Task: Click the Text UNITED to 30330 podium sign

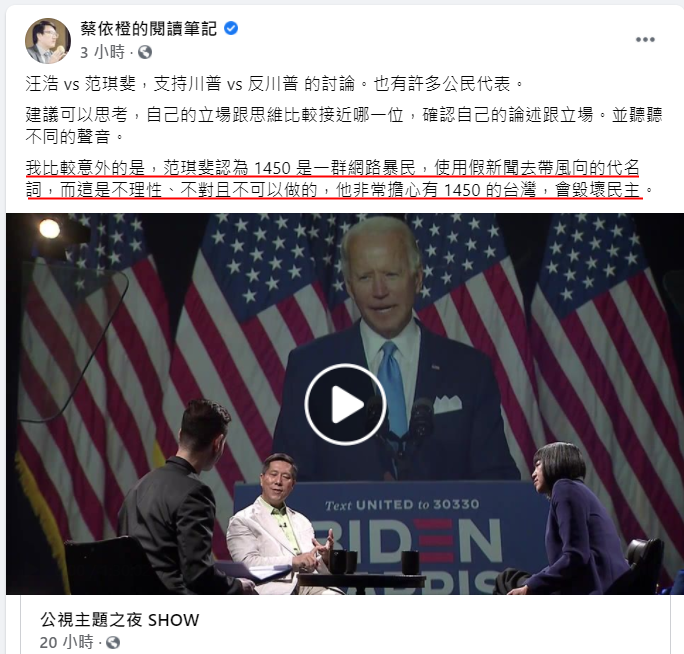Action: coord(402,505)
